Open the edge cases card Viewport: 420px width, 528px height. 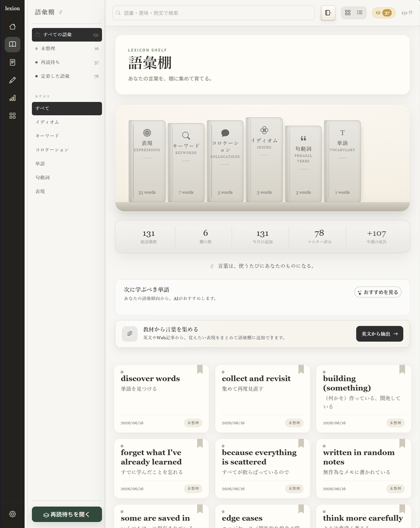click(x=263, y=516)
